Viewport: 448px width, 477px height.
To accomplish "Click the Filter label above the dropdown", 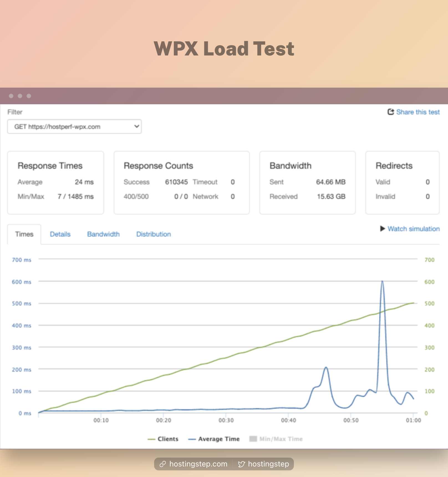I will pos(15,112).
